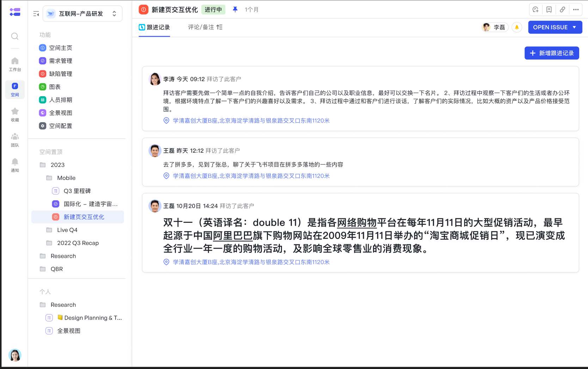Open the OPEN ISSUE dropdown

[555, 27]
